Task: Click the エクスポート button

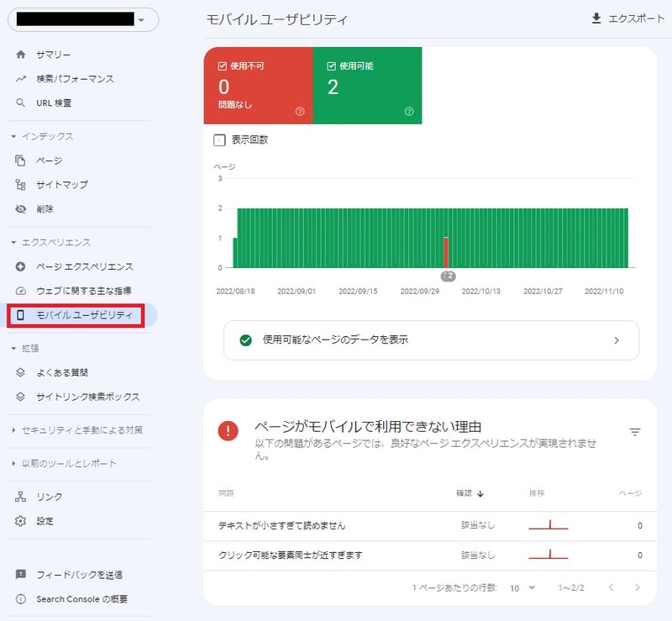Action: coord(627,18)
